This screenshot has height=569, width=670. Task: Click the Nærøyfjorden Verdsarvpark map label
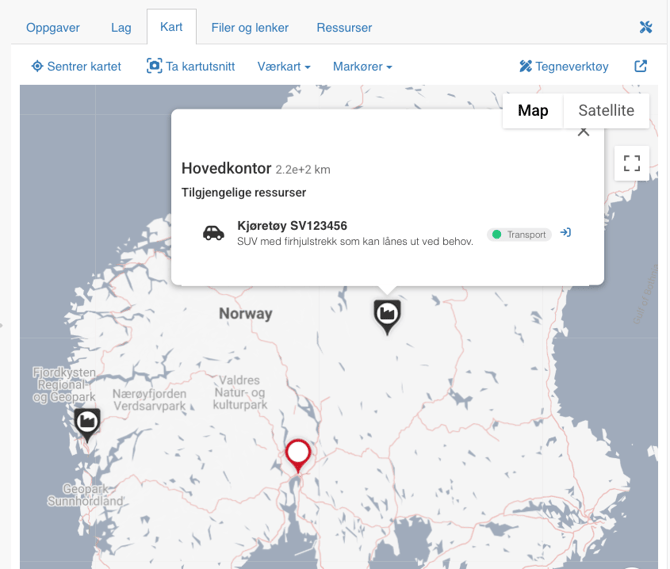[150, 400]
